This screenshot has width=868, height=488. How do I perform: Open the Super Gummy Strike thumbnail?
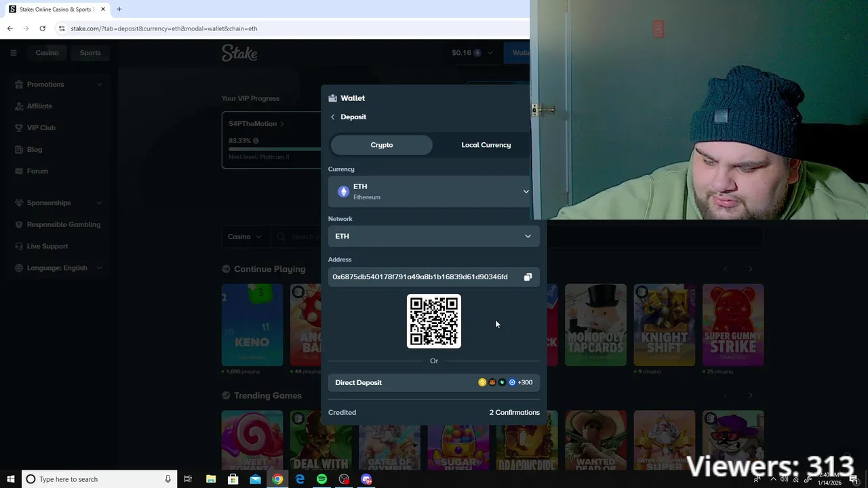733,325
